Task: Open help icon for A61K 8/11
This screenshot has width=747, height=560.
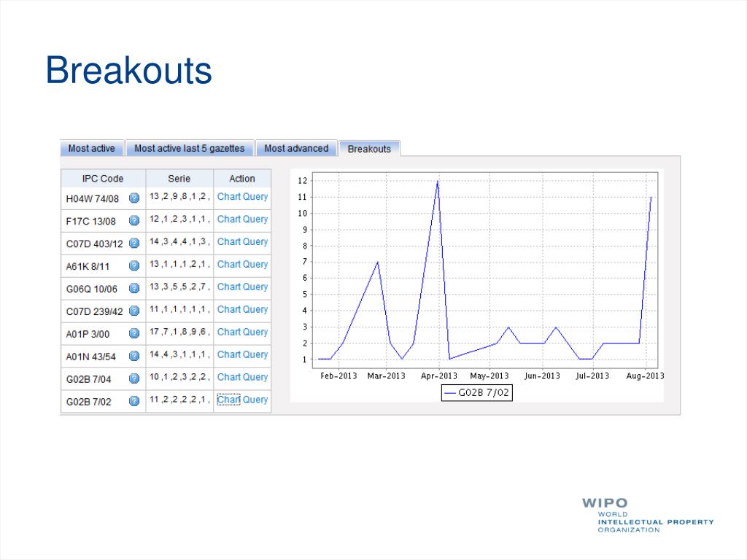Action: (x=134, y=265)
